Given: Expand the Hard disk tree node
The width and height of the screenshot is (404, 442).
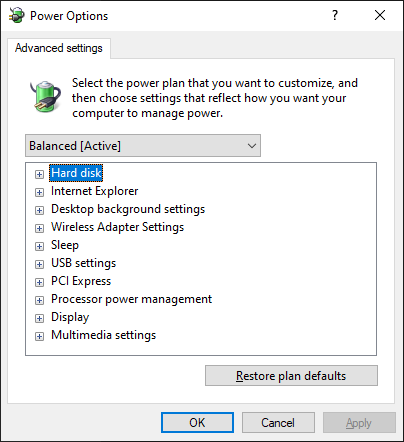Looking at the screenshot, I should click(x=39, y=174).
